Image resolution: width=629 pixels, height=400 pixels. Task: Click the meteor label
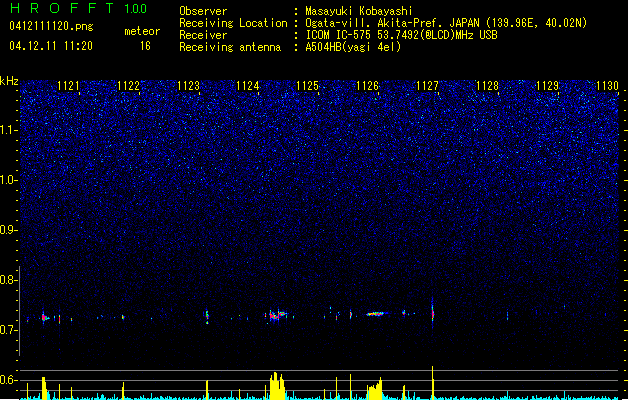(x=142, y=31)
